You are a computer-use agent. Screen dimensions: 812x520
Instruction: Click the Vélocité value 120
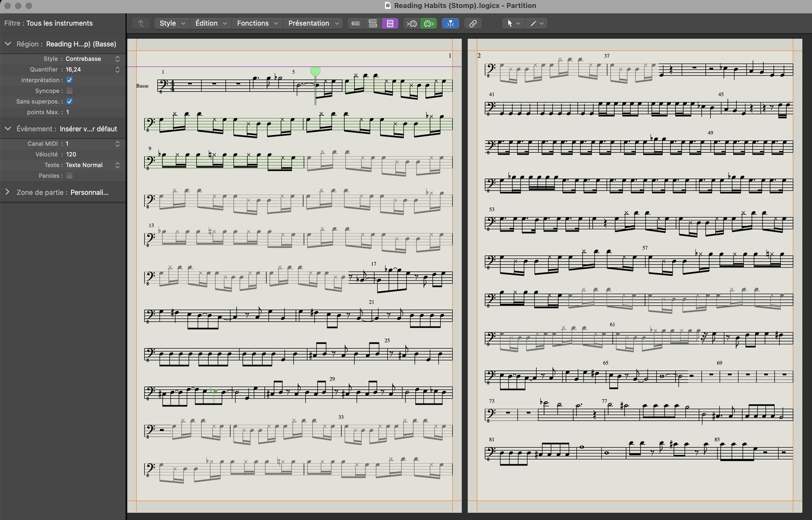tap(71, 154)
